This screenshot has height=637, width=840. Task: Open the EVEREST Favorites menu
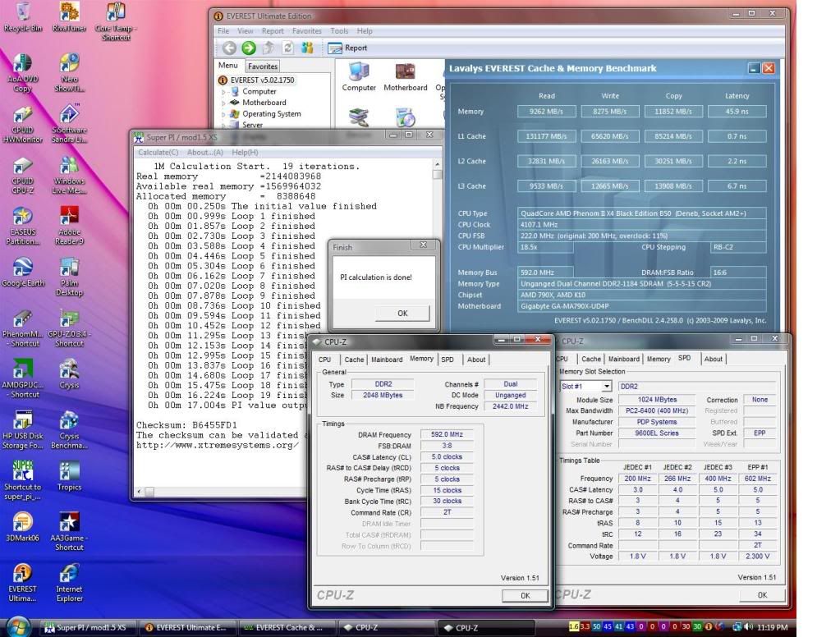point(307,31)
